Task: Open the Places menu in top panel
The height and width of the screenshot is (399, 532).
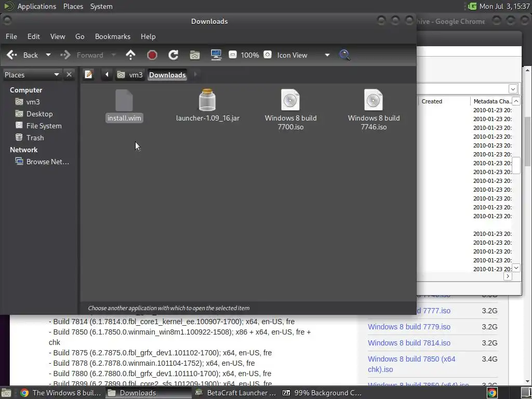Action: tap(73, 6)
